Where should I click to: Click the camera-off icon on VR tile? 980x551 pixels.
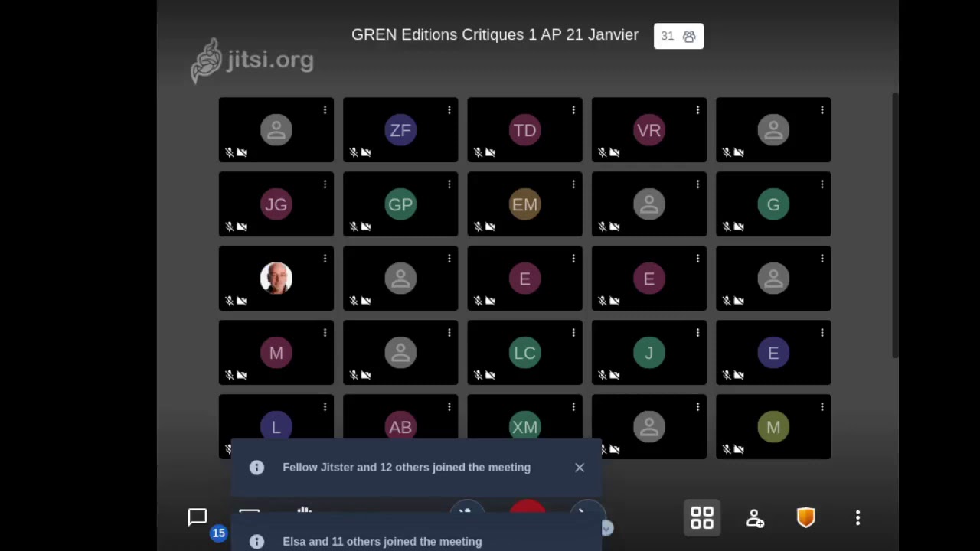(x=614, y=152)
